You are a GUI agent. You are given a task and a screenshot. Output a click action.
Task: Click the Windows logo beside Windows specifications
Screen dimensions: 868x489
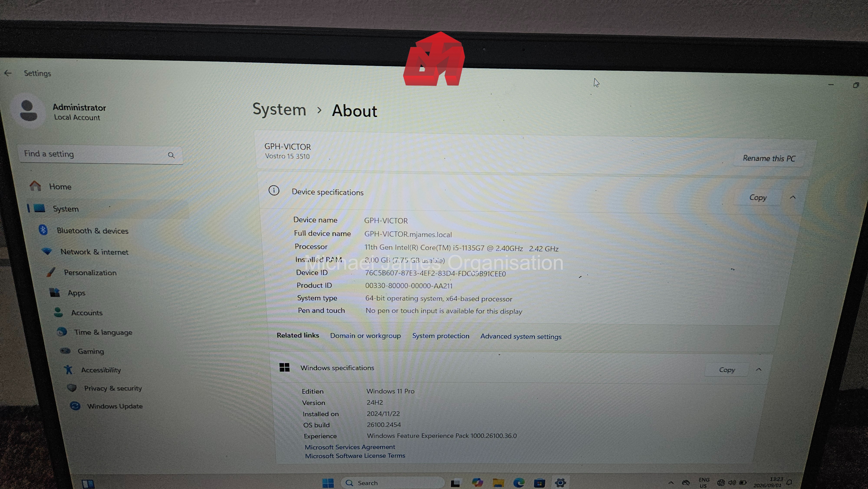[x=284, y=367]
